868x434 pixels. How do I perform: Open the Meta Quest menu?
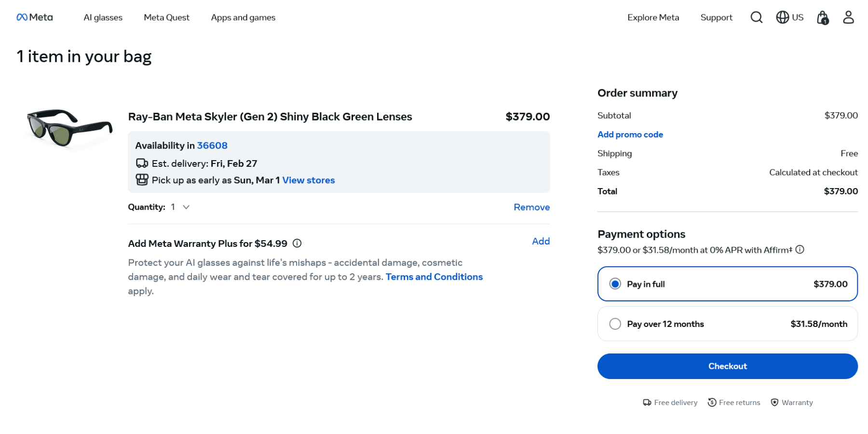[x=166, y=17]
